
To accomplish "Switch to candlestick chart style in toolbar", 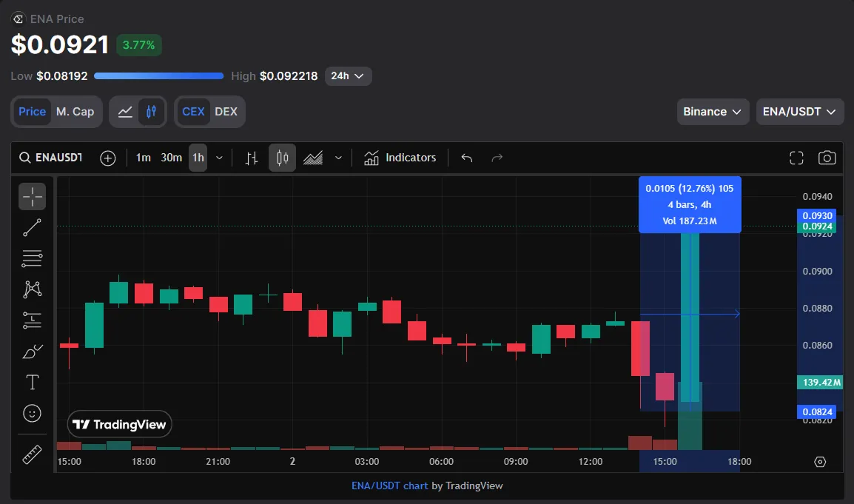I will point(282,158).
